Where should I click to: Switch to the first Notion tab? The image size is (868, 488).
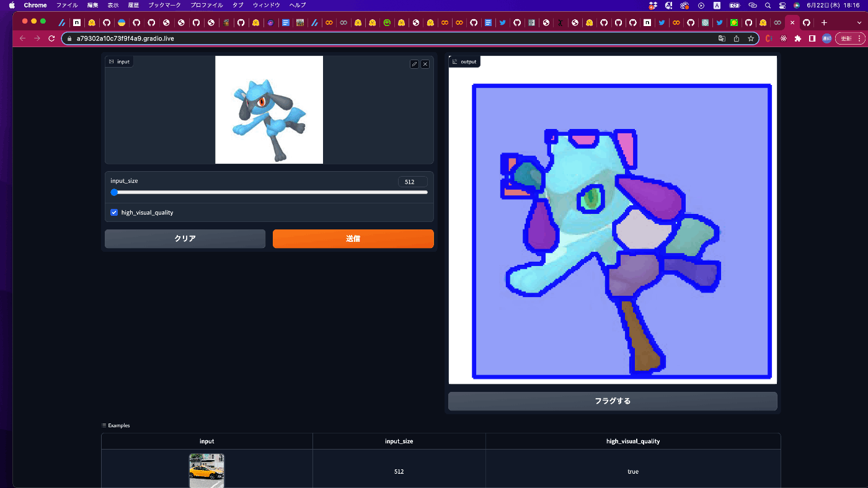coord(77,22)
